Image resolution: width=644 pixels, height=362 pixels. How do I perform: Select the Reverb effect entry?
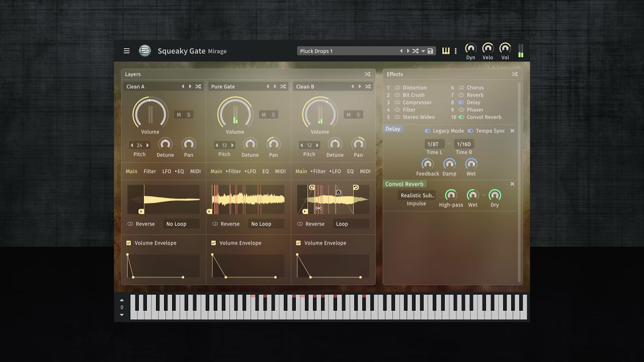click(x=475, y=95)
